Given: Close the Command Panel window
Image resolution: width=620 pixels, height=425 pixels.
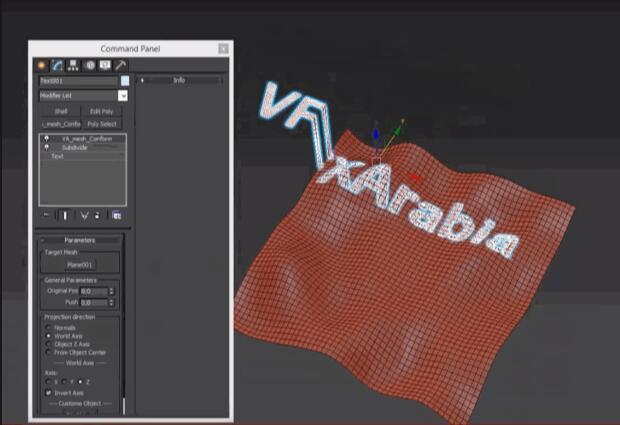Looking at the screenshot, I should pos(223,49).
